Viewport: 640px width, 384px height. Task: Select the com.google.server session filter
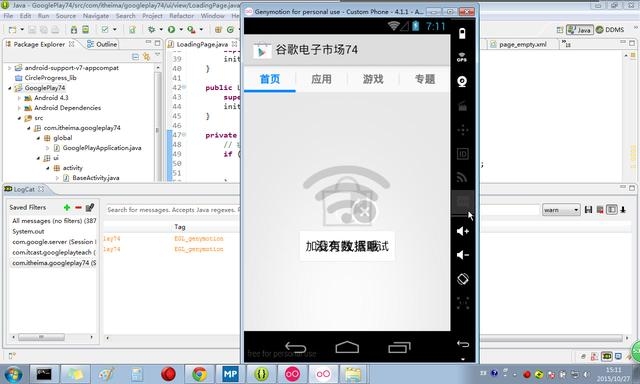(54, 242)
